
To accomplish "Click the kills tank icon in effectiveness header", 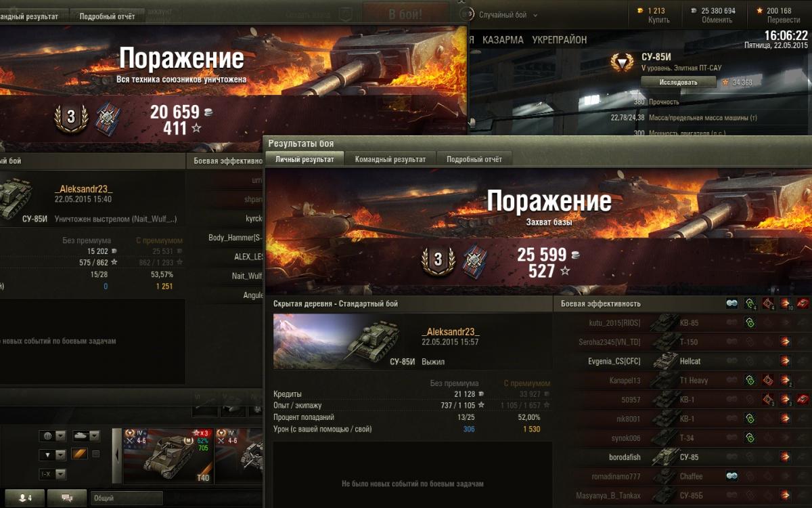I will pos(803,303).
